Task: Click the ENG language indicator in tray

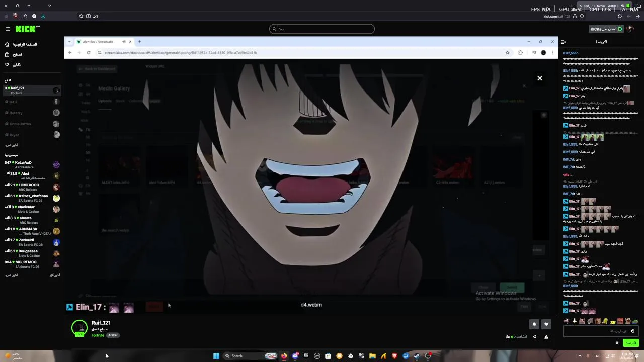Action: pos(598,356)
